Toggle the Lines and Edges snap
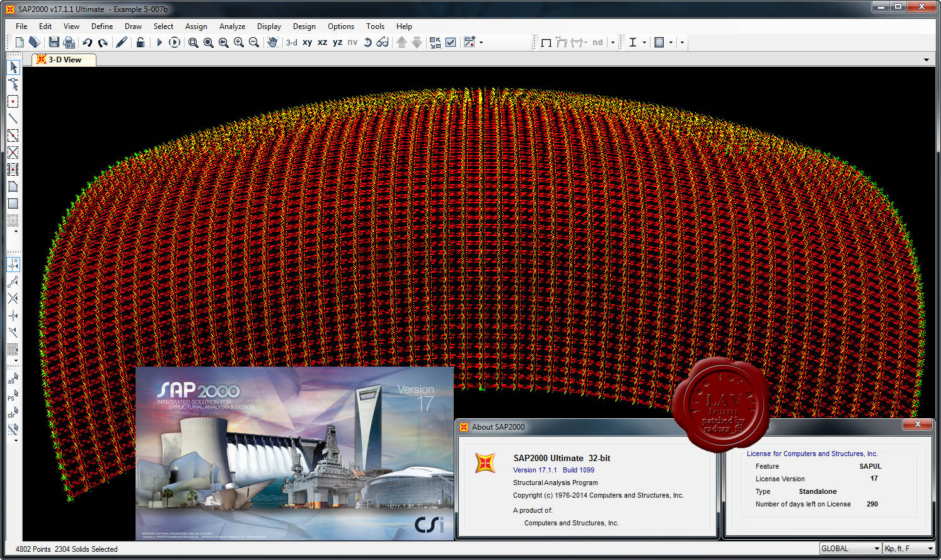The image size is (941, 560). pos(13,332)
